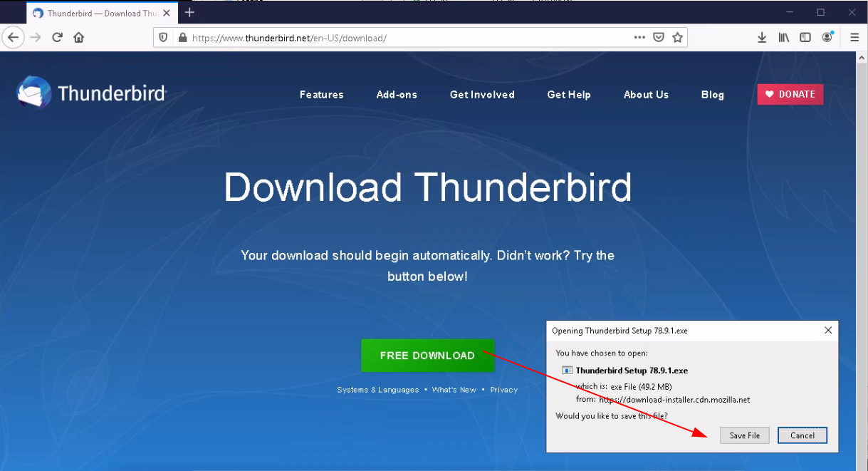
Task: Close the Thunderbird download tab
Action: click(x=167, y=13)
